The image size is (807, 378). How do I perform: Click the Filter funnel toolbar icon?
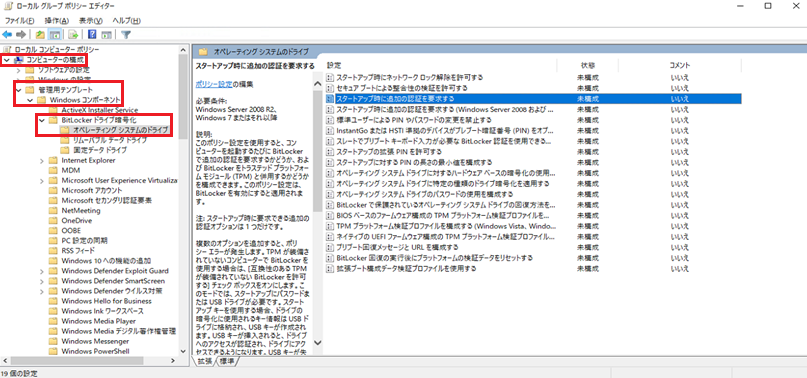(126, 35)
